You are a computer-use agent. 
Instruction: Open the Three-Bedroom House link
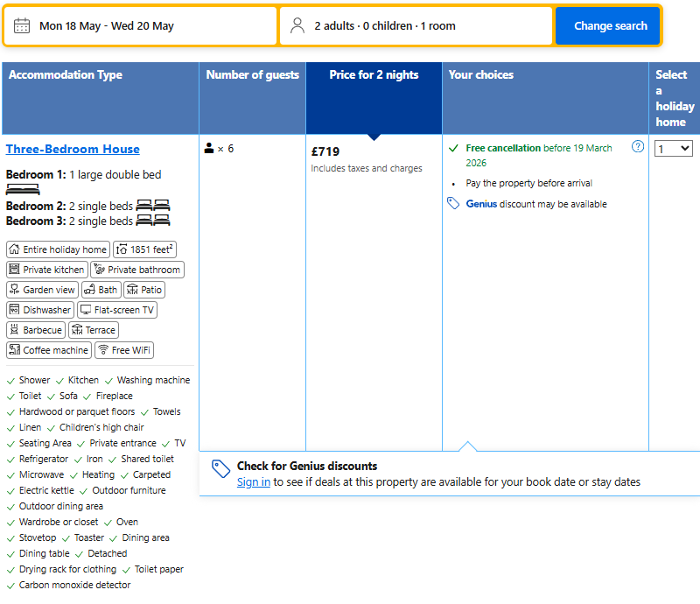[73, 149]
